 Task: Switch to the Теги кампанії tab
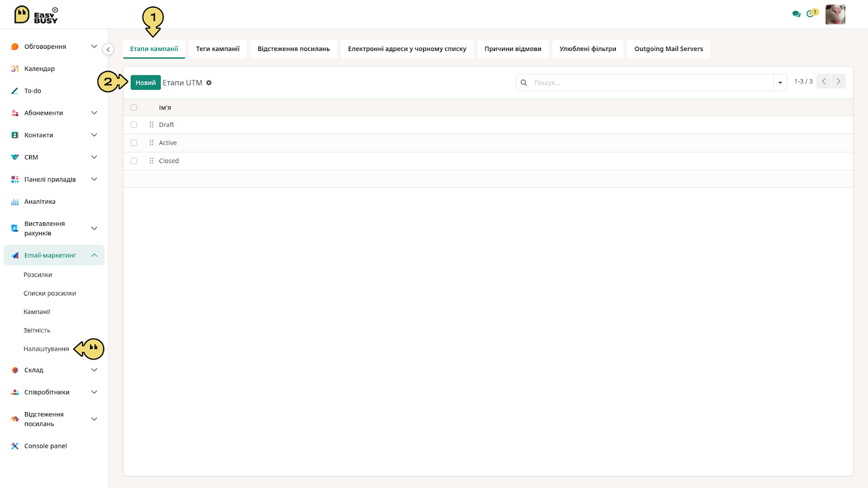click(218, 49)
